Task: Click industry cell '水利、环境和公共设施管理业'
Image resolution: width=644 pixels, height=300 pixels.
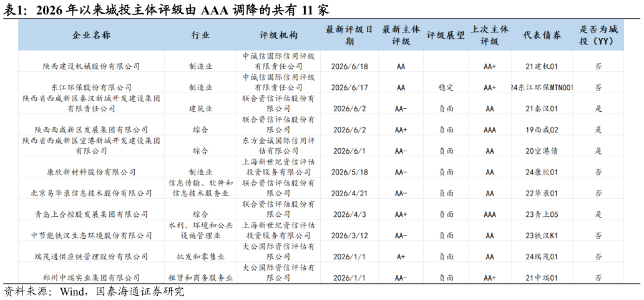Action: pos(200,231)
